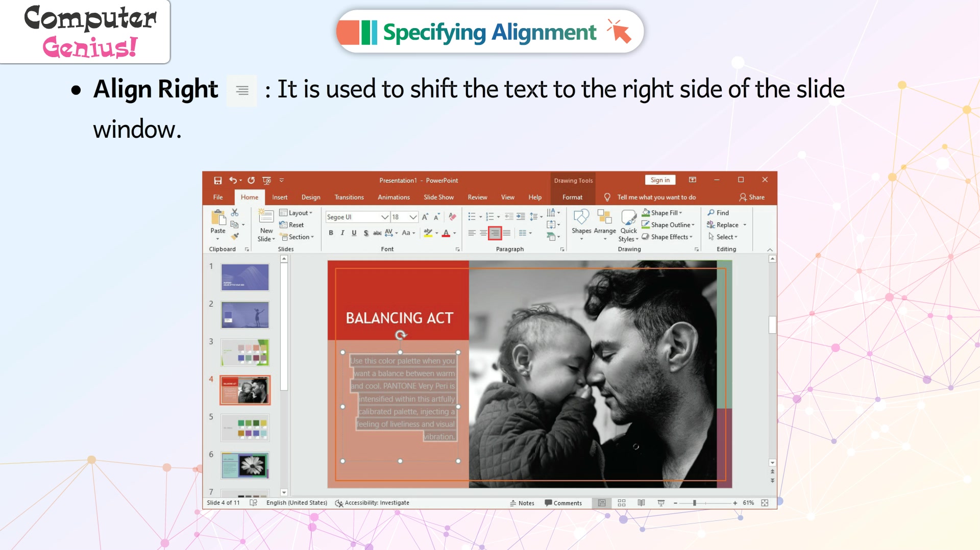Activate the Format Painter brush
980x550 pixels.
[235, 236]
